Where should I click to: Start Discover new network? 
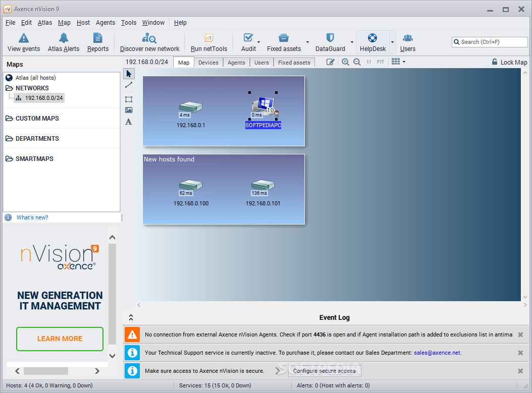(149, 42)
